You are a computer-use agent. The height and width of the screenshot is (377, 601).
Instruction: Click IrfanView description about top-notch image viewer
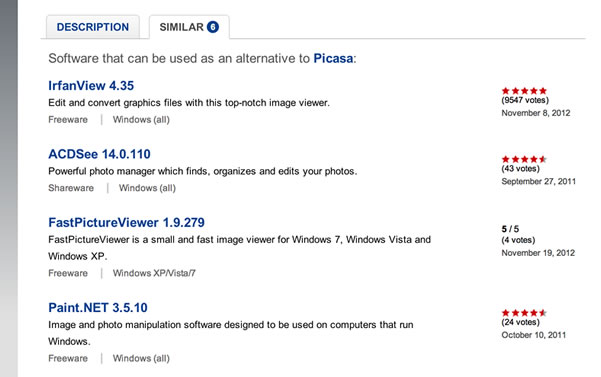(x=189, y=103)
